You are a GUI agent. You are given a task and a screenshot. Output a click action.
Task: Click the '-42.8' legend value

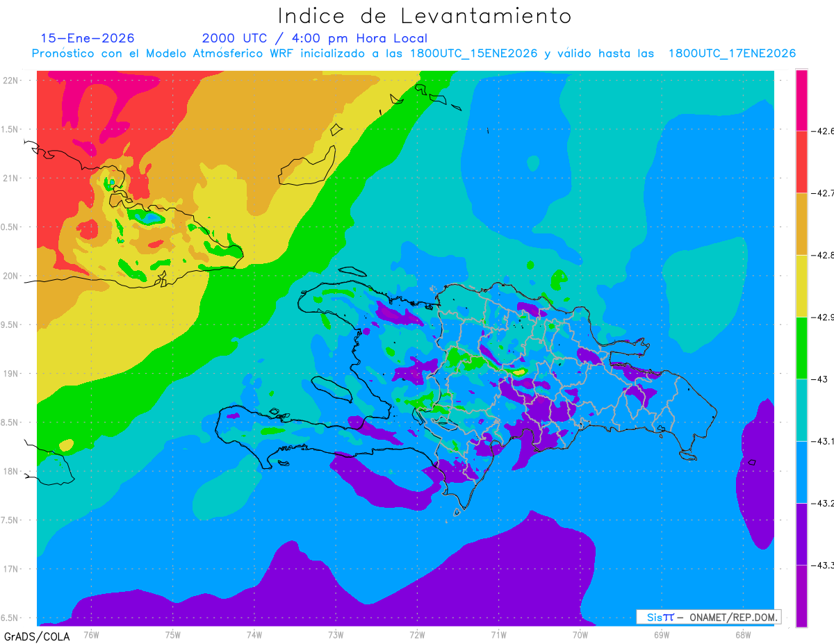point(823,255)
